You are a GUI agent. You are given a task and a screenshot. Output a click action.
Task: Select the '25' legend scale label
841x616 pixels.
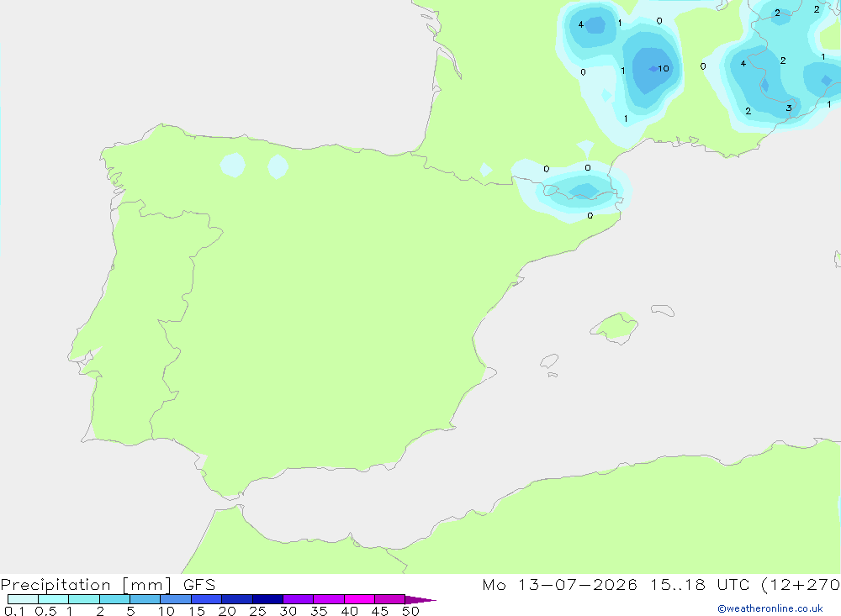[258, 611]
